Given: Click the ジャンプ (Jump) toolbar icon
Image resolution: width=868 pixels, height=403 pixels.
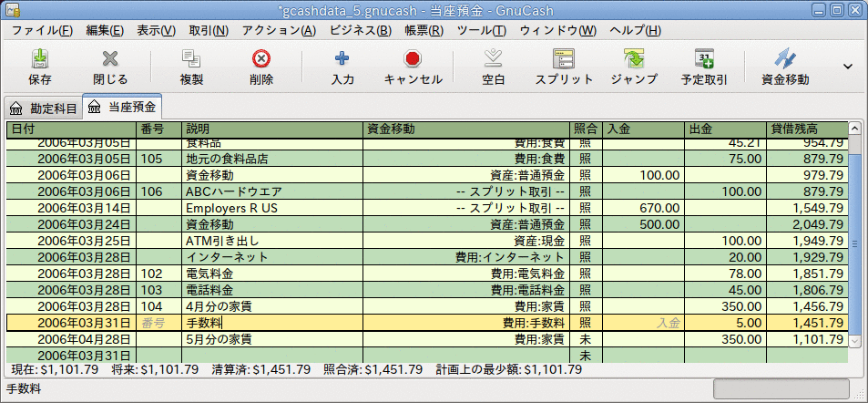Looking at the screenshot, I should tap(634, 58).
